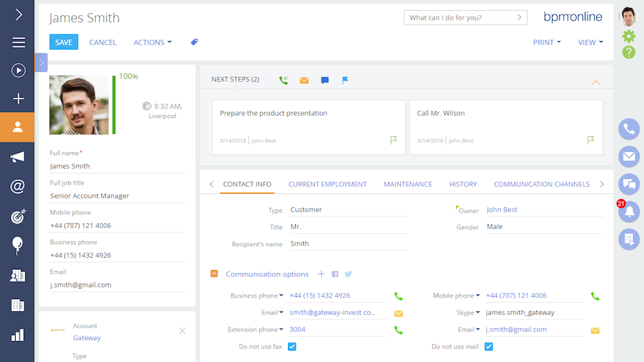Screen dimensions: 644x362
Task: Open the Actions dropdown menu
Action: (x=152, y=42)
